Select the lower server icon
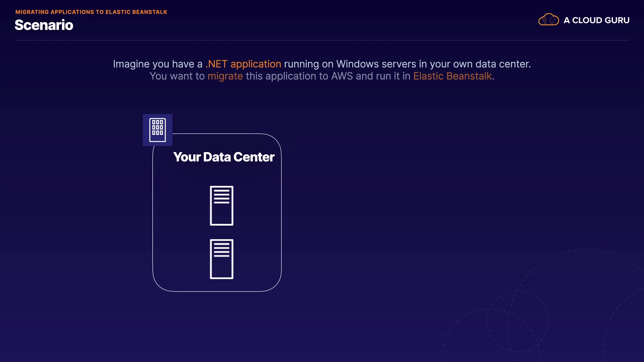Image resolution: width=644 pixels, height=362 pixels. coord(221,259)
